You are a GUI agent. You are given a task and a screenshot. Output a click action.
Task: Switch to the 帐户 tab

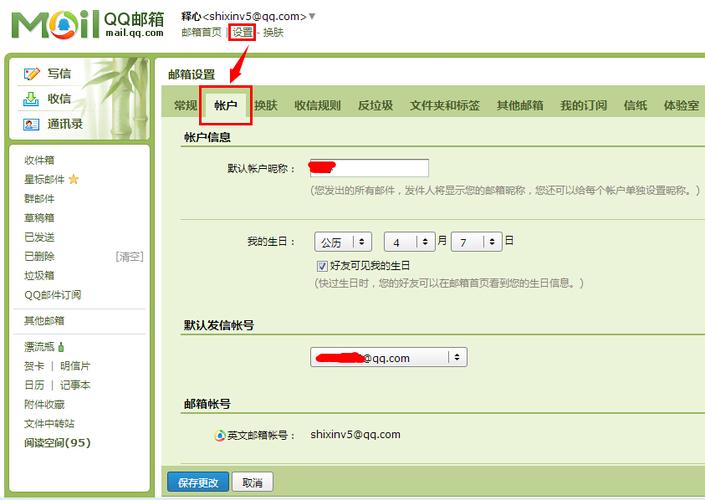(226, 106)
